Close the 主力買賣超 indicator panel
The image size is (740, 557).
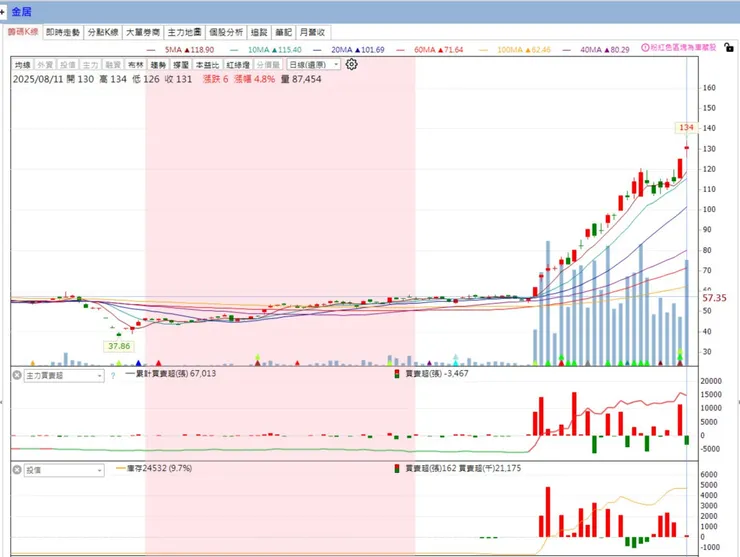(x=17, y=375)
